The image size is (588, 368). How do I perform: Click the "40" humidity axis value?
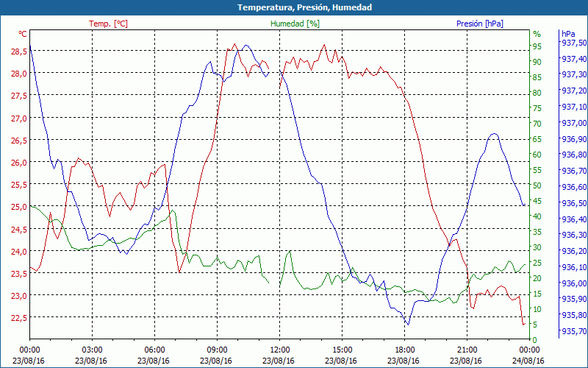537,216
